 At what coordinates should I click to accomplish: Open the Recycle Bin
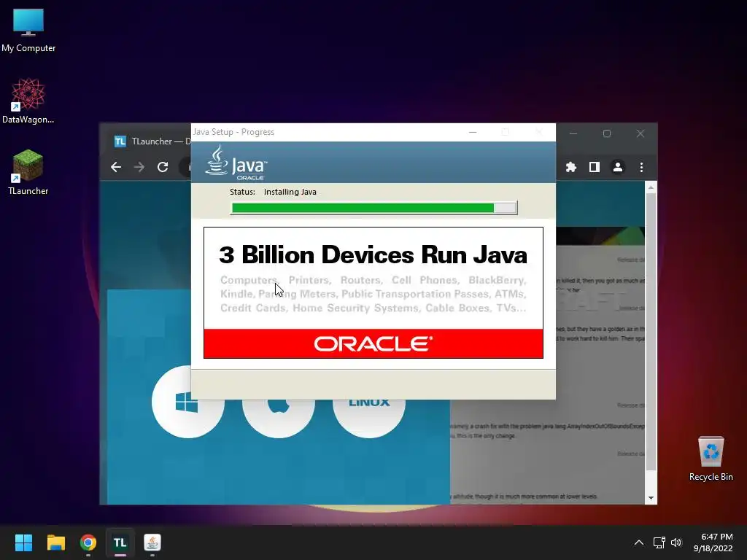coord(711,458)
